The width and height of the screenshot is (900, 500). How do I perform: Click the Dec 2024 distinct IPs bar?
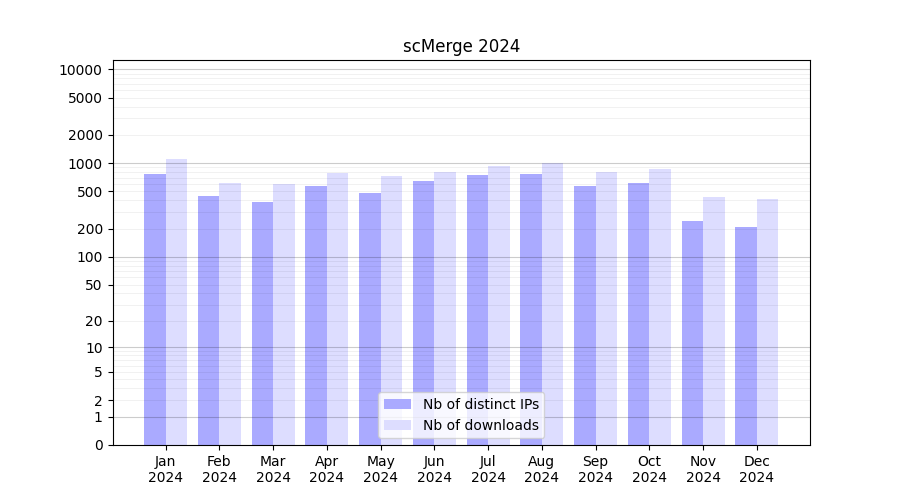746,336
